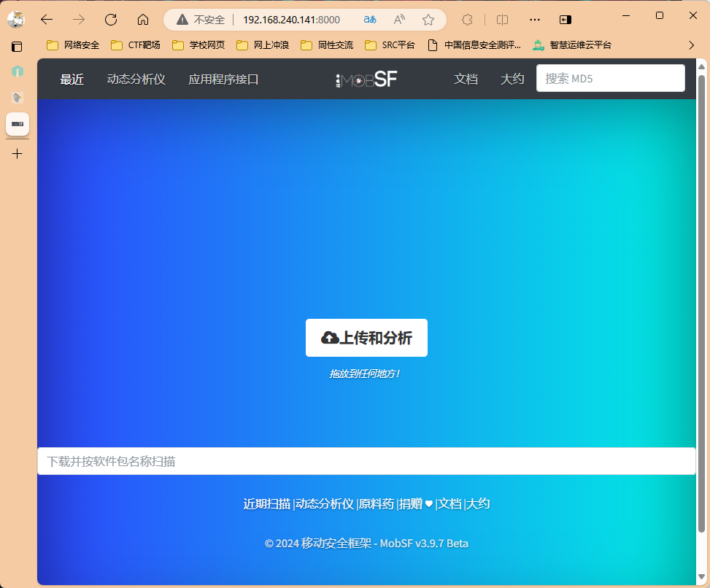This screenshot has height=588, width=710.
Task: Toggle the split screen icon
Action: (x=502, y=20)
